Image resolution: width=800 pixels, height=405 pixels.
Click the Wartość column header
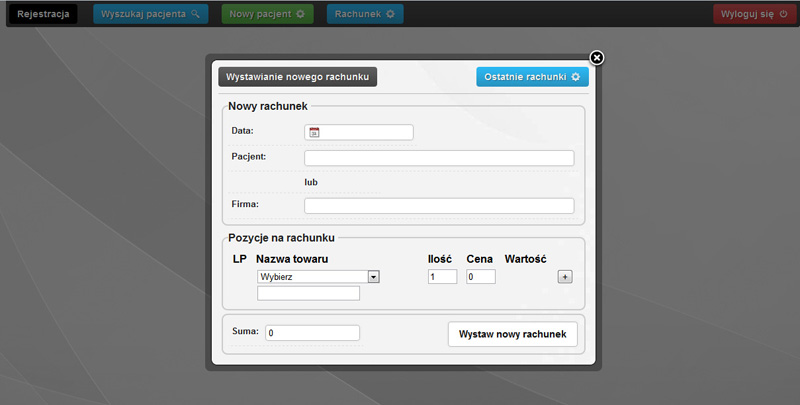coord(526,259)
